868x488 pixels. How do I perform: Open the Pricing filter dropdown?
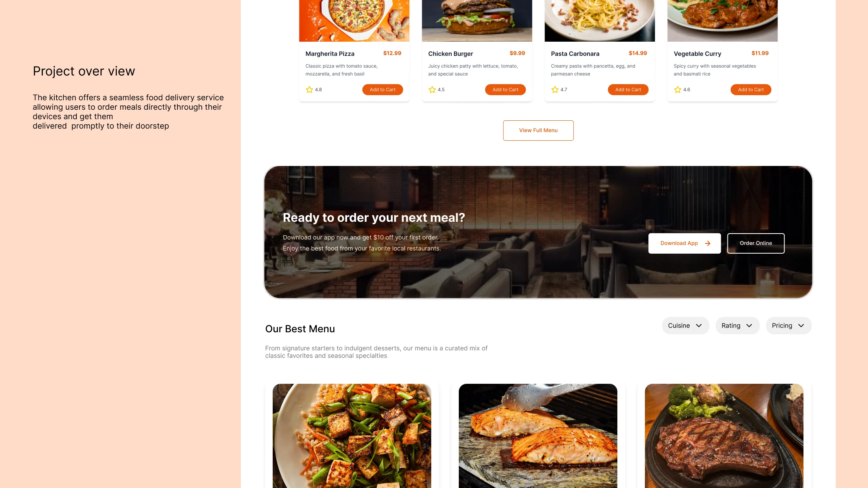[x=789, y=326]
